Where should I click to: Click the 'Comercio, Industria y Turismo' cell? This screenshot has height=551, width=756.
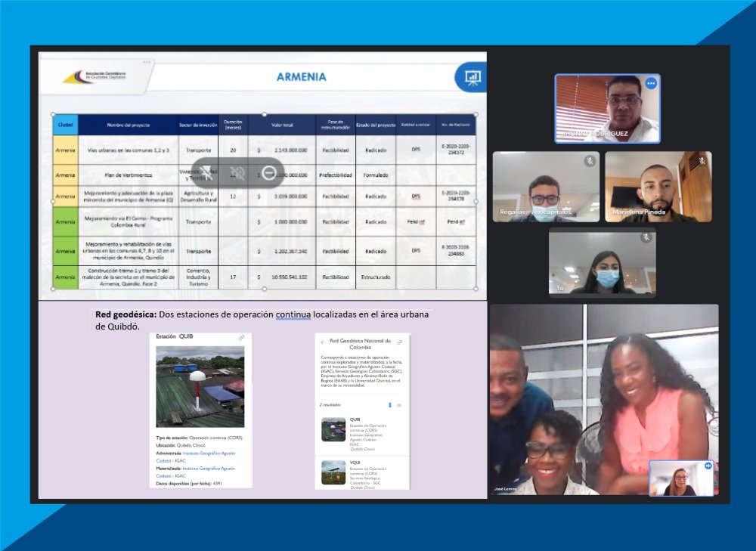[x=198, y=277]
